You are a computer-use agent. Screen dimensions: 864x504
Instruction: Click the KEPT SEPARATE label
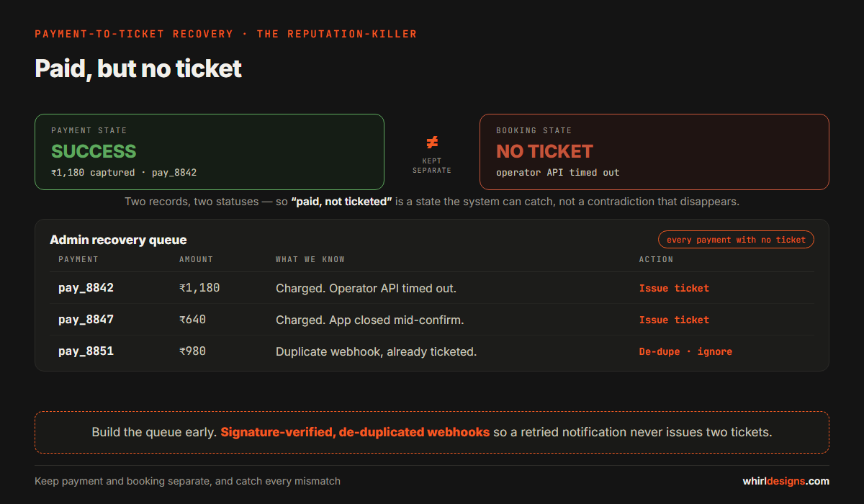(432, 166)
